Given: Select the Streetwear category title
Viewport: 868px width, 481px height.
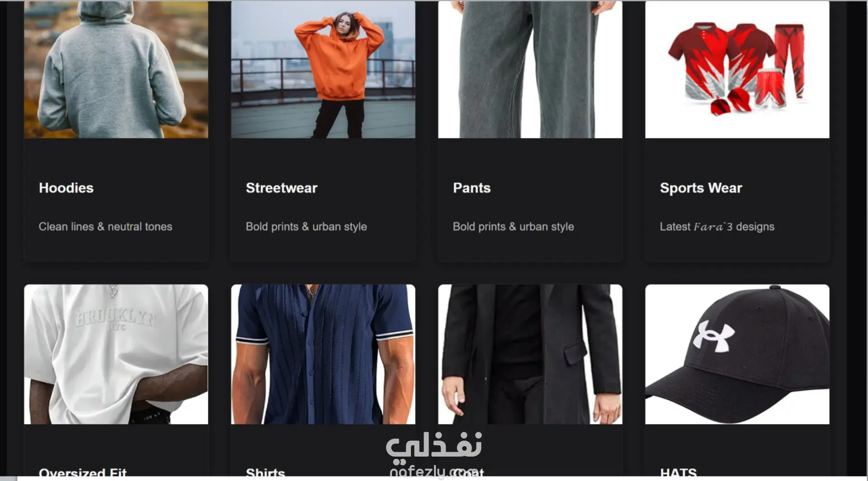Looking at the screenshot, I should click(x=282, y=188).
